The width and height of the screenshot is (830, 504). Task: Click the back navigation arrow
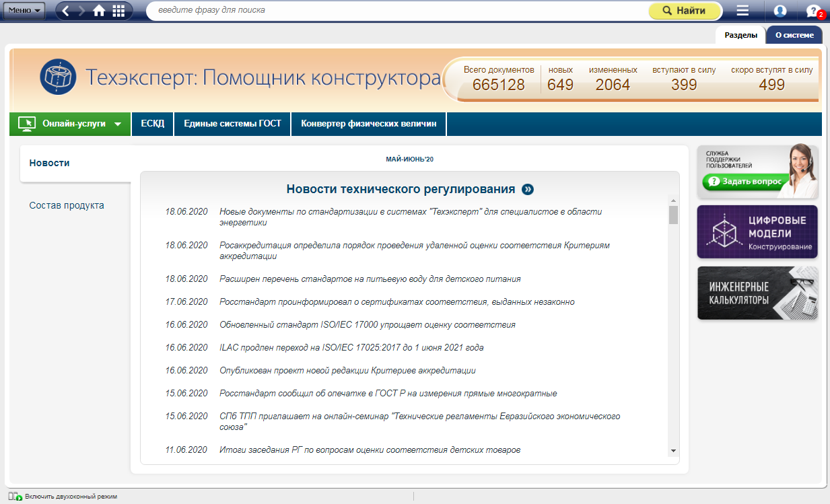pos(66,11)
